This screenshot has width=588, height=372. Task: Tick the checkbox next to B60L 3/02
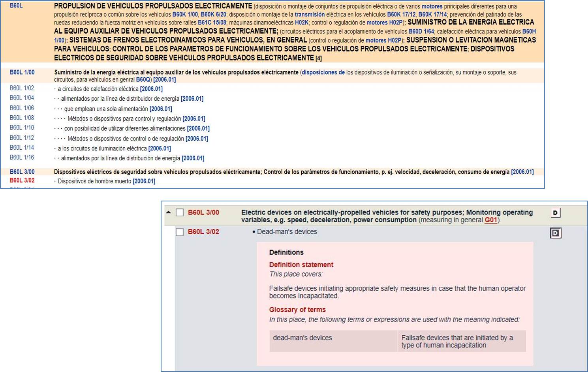(x=180, y=232)
